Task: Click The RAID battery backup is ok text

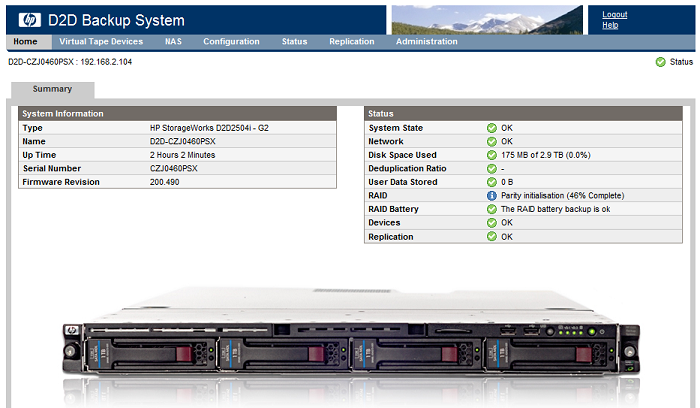Action: tap(555, 209)
